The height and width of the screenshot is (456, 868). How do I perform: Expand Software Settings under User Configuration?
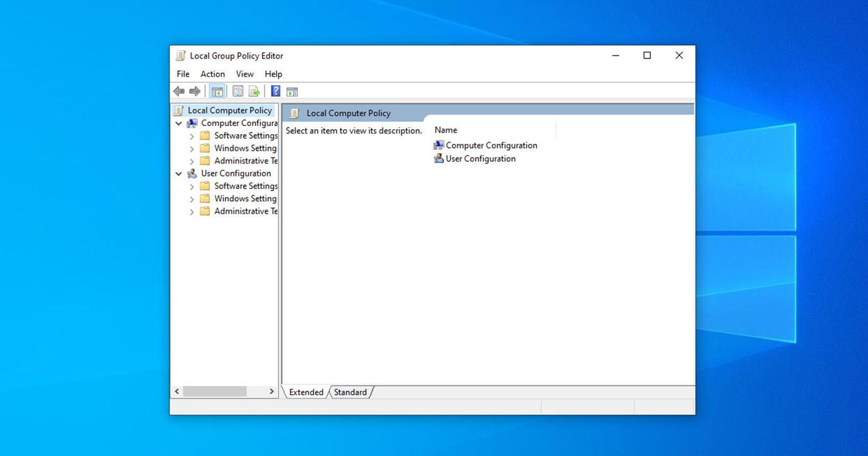[192, 187]
